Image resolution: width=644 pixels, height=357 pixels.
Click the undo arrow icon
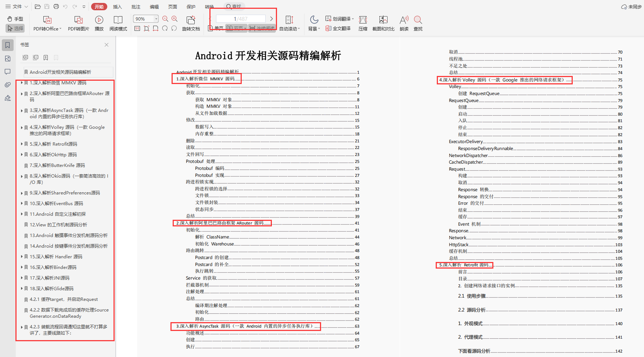[65, 7]
